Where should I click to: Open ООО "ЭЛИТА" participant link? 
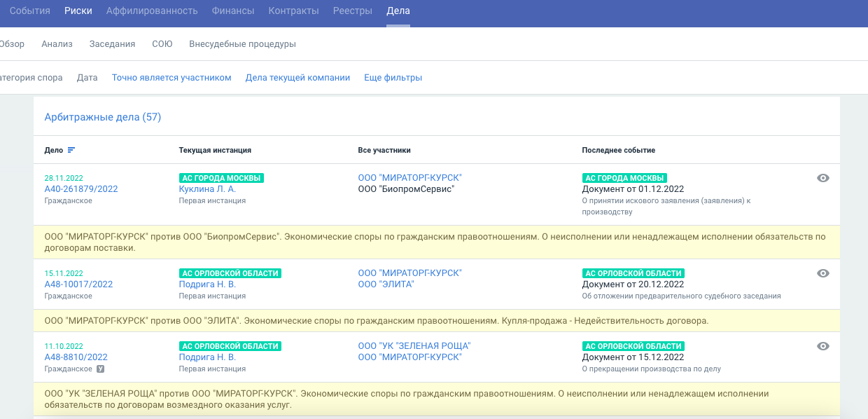[386, 284]
